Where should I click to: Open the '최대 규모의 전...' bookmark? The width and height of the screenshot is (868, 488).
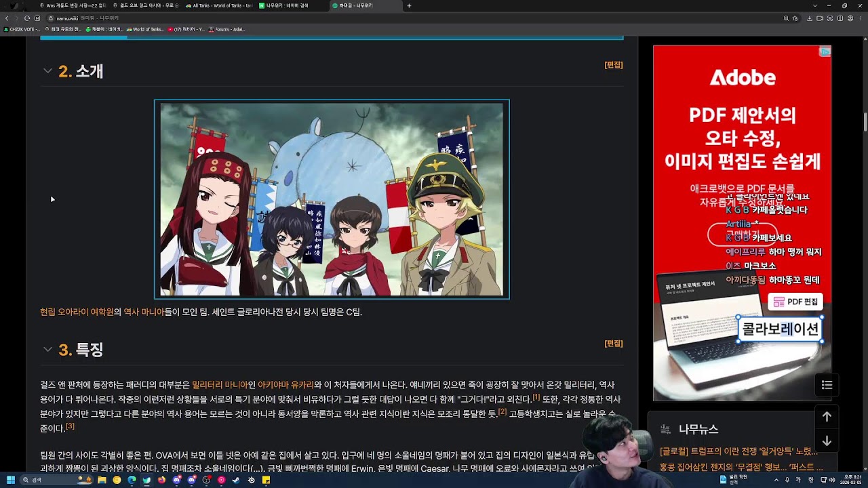(x=64, y=29)
